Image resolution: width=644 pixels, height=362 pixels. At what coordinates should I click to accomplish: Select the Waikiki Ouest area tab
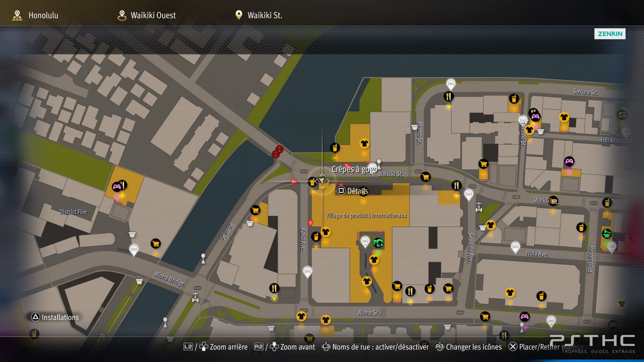pyautogui.click(x=147, y=15)
